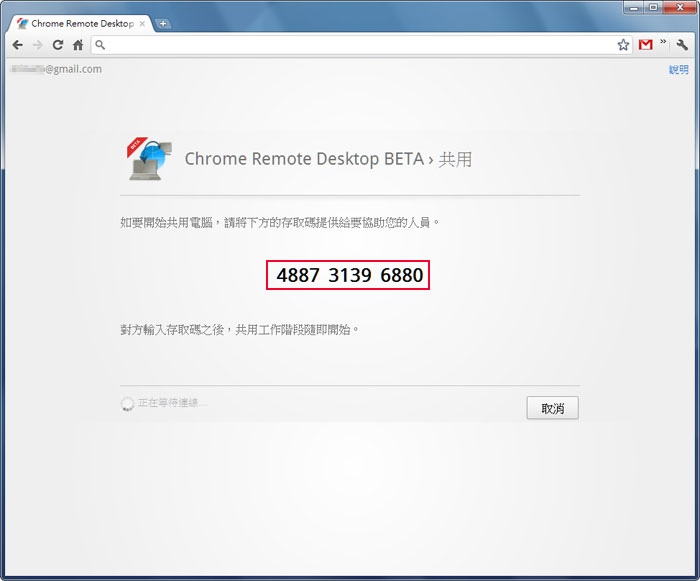Screen dimensions: 700x581
Task: Bookmark this page with the star icon
Action: pyautogui.click(x=623, y=45)
